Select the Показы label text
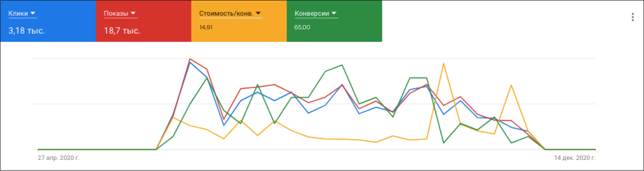644x171 pixels. click(x=116, y=13)
